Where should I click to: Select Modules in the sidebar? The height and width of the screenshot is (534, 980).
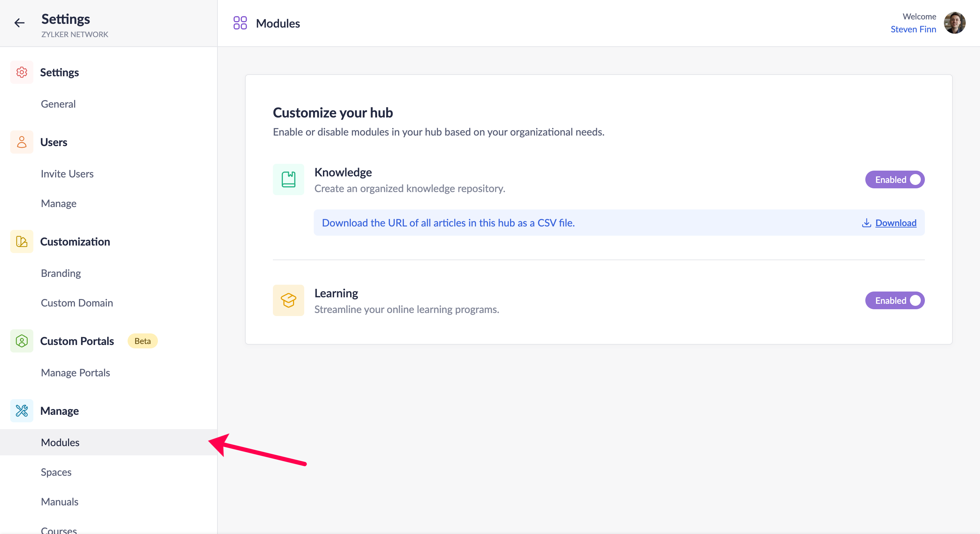[109, 442]
